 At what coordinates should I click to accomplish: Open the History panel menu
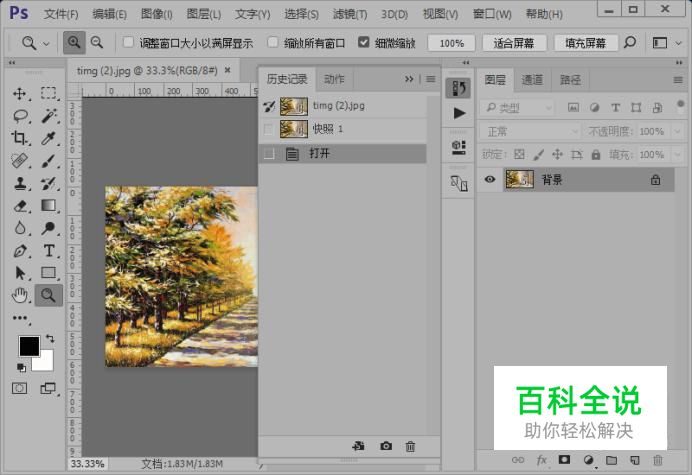coord(431,79)
